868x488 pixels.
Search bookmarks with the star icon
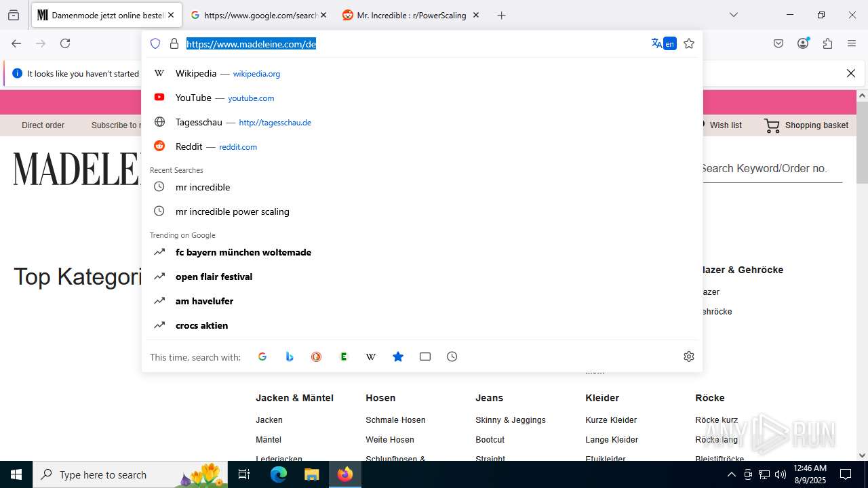click(398, 357)
